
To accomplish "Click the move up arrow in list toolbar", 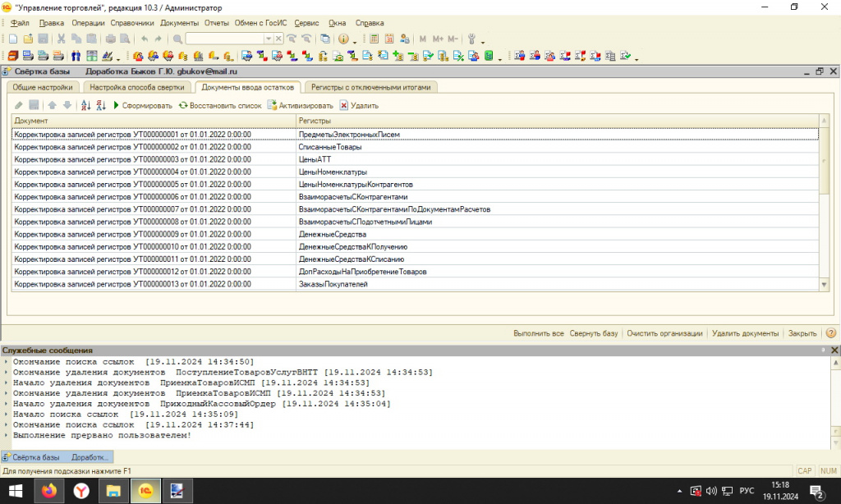I will 52,105.
